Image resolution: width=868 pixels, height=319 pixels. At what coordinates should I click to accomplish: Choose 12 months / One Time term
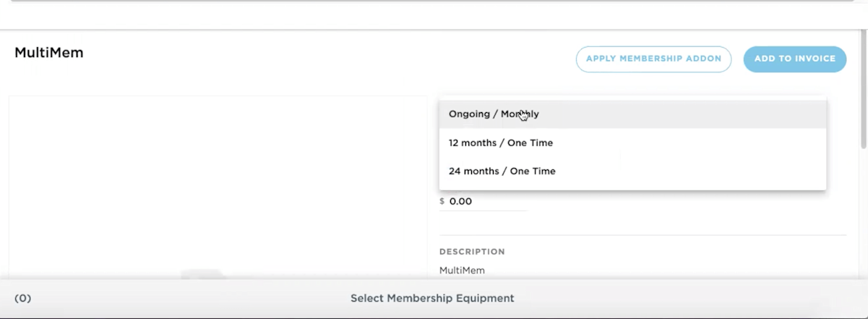click(x=500, y=143)
